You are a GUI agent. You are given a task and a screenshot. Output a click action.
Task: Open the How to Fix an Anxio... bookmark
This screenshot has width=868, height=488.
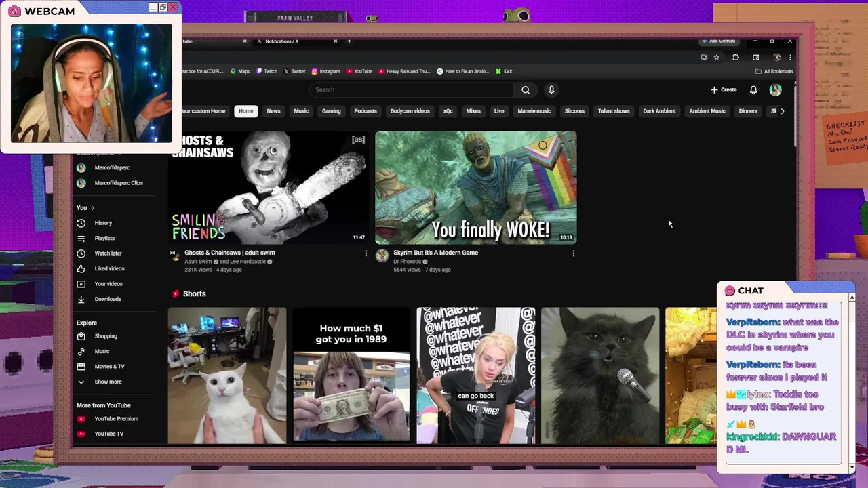(x=463, y=71)
